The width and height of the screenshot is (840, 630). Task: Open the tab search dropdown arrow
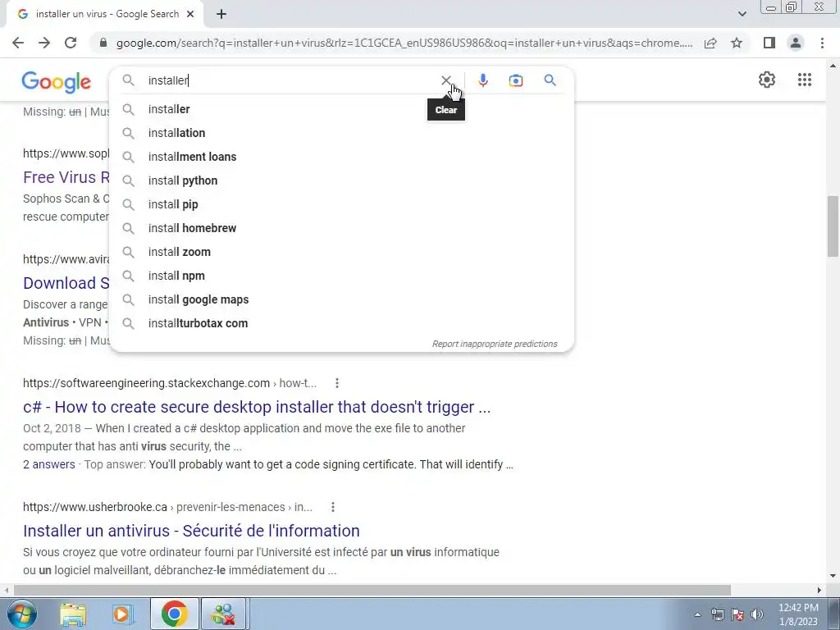[x=742, y=14]
